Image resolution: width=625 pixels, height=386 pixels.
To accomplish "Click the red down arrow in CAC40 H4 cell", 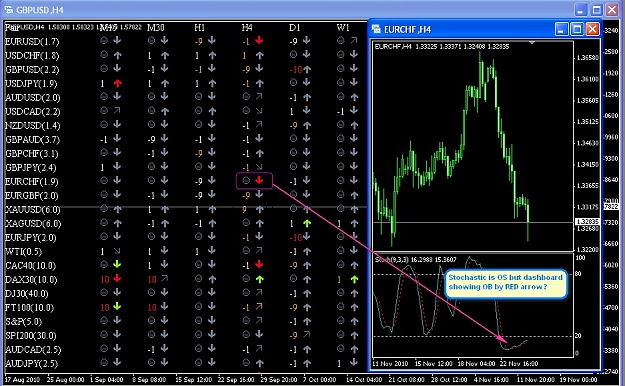I will [259, 264].
